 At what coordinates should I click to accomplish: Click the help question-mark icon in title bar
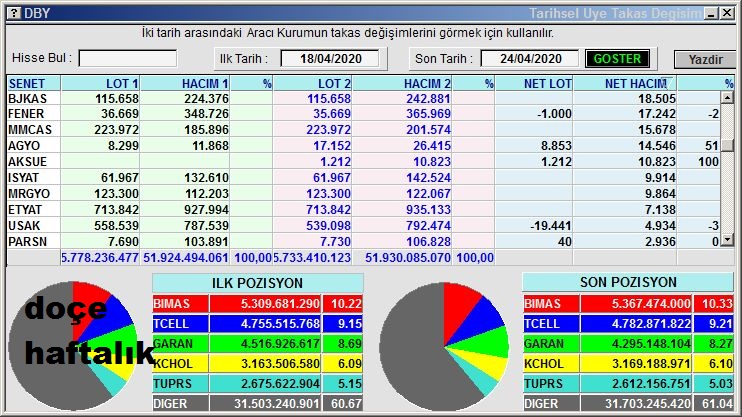point(14,13)
